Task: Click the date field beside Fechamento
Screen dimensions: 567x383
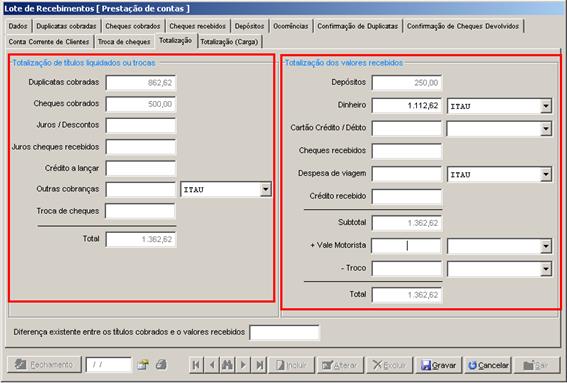Action: tap(108, 365)
